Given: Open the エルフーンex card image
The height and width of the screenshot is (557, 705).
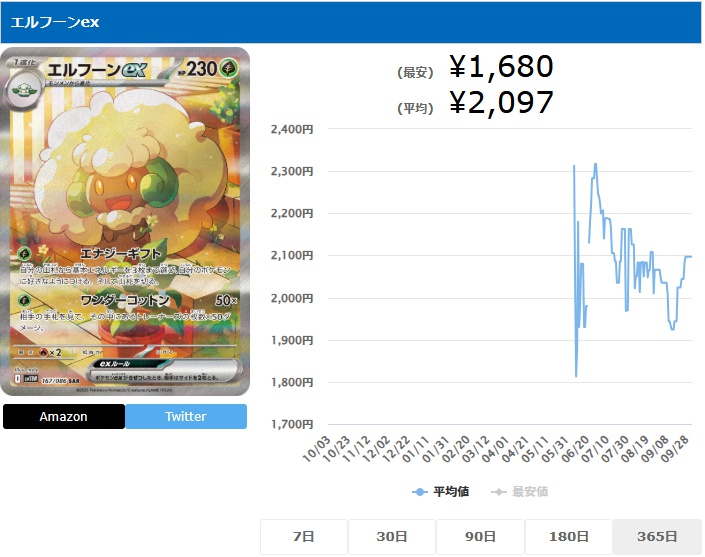Looking at the screenshot, I should 125,222.
